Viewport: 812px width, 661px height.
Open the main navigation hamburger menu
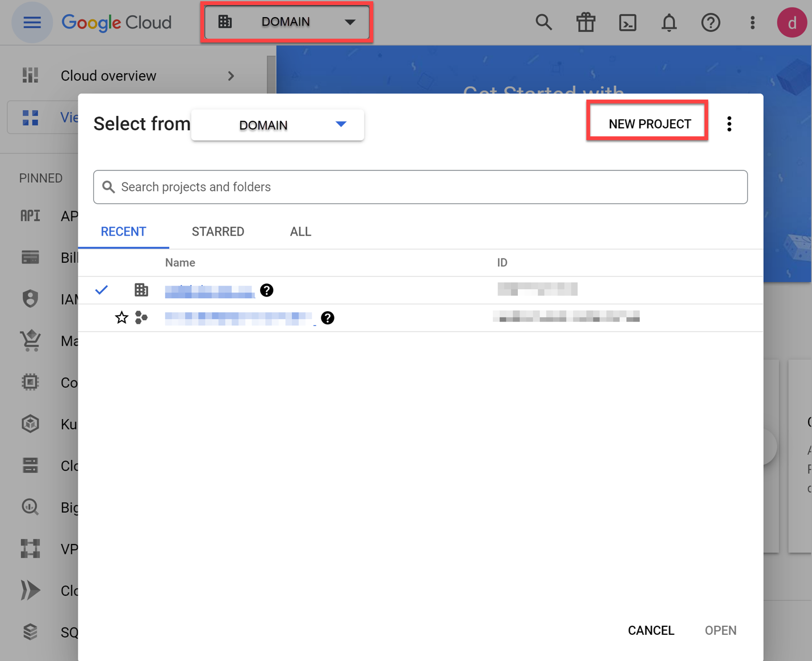pyautogui.click(x=32, y=23)
